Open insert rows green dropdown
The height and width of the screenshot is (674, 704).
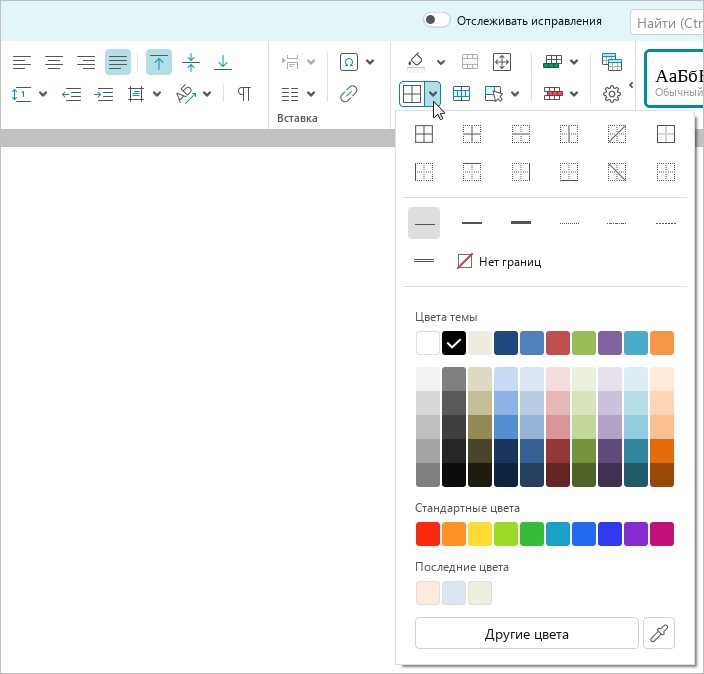574,62
